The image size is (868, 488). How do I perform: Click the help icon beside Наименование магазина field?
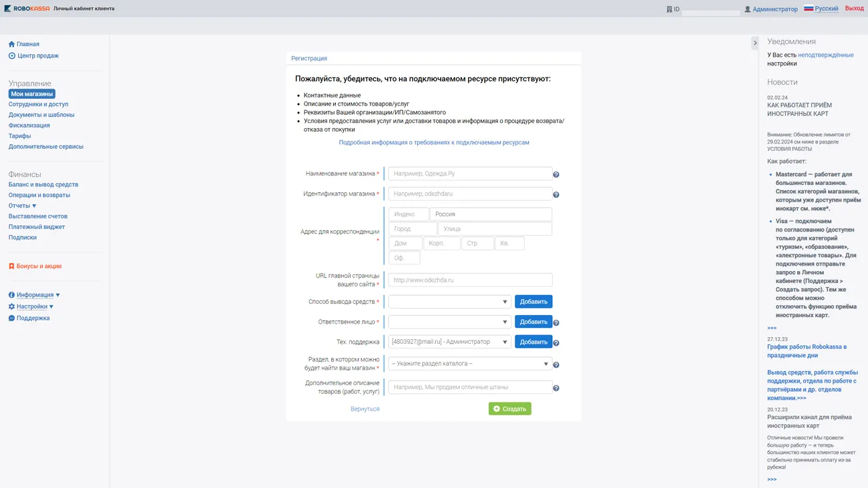(x=556, y=175)
